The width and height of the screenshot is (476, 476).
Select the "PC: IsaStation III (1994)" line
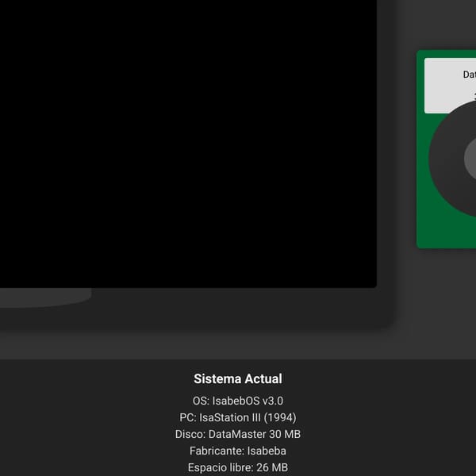[238, 417]
